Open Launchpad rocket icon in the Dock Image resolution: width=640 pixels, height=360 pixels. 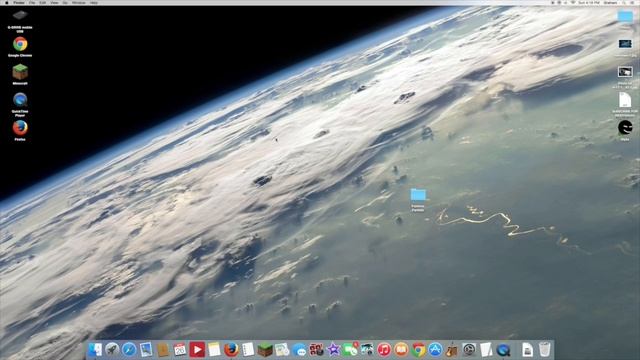[x=112, y=350]
